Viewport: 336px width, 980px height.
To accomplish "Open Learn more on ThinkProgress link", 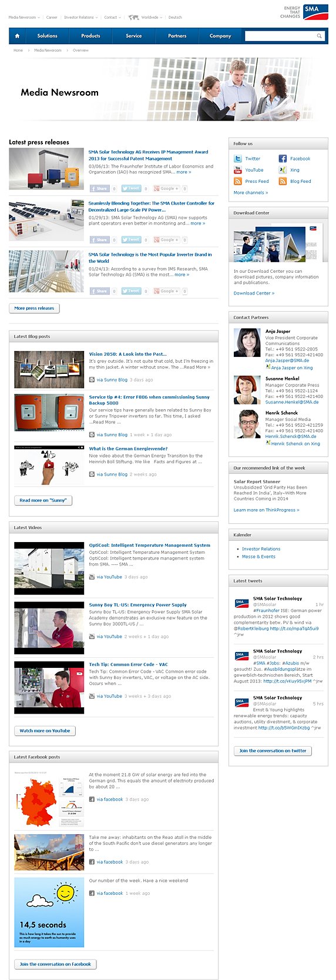I will tap(266, 510).
